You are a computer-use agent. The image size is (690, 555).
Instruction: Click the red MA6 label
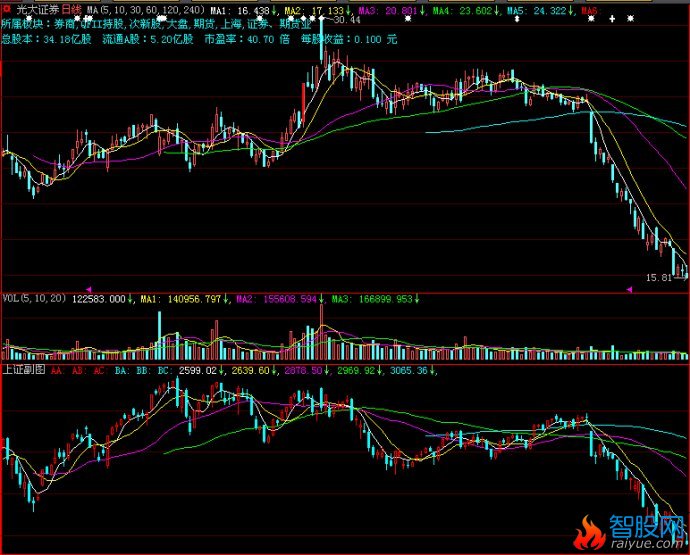[x=589, y=11]
